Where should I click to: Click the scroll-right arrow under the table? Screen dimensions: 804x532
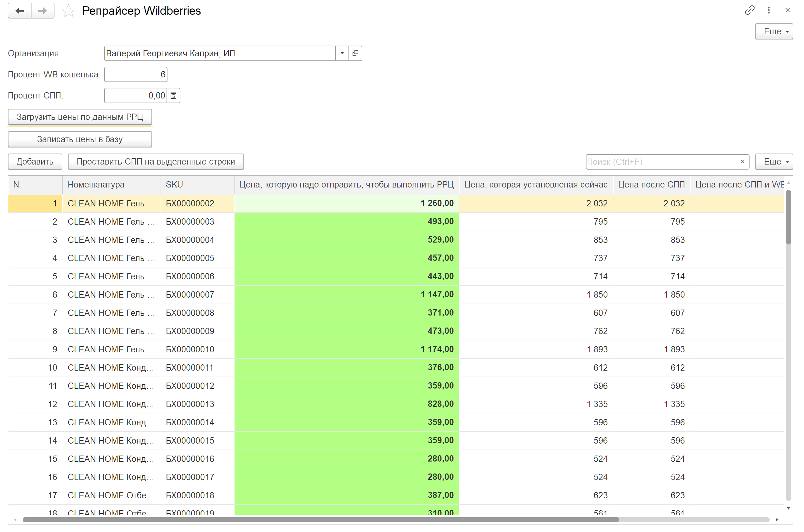pyautogui.click(x=777, y=520)
